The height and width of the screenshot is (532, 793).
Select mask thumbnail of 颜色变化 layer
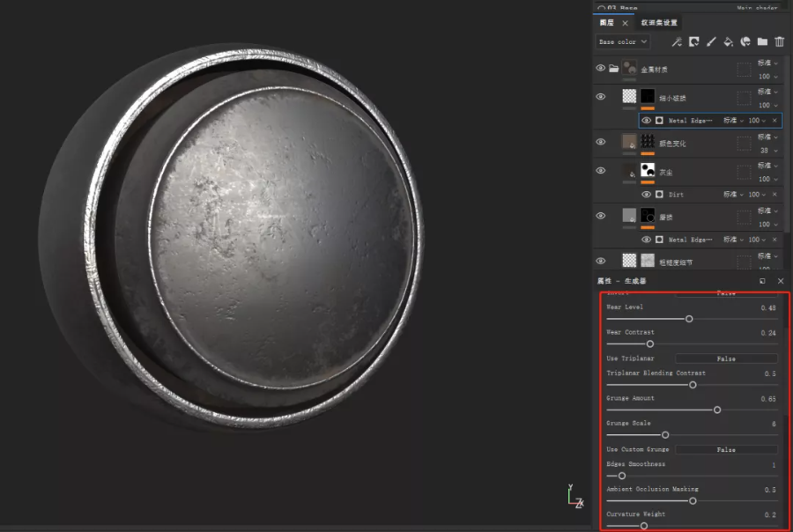(648, 142)
